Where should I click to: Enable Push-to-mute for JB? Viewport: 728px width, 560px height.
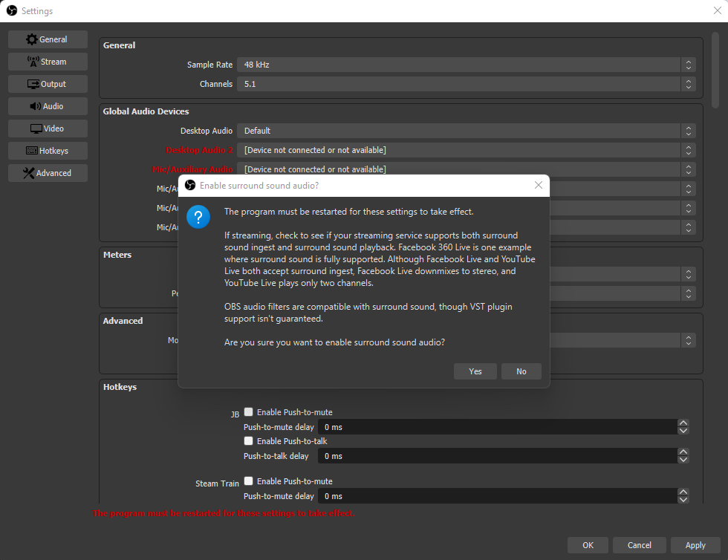[x=249, y=411]
